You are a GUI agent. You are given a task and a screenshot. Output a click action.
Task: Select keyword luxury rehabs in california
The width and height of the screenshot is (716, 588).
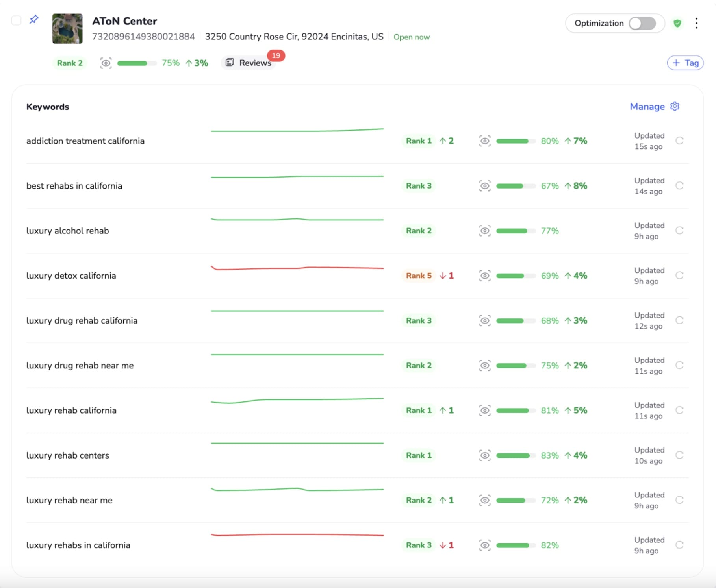(78, 545)
